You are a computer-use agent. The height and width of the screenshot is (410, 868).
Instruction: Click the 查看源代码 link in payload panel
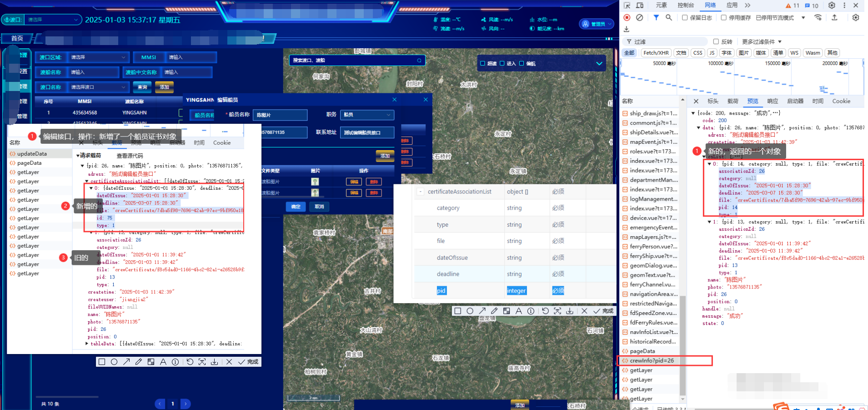[x=130, y=156]
